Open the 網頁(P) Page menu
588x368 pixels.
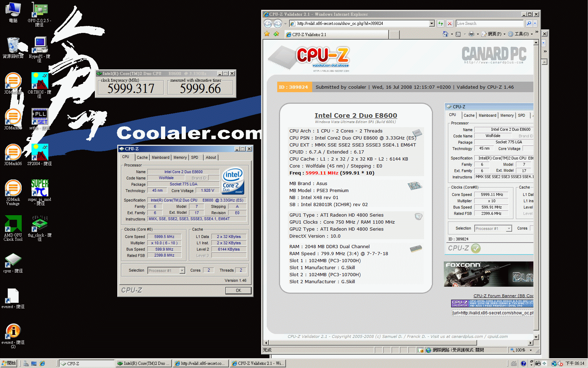coord(494,34)
